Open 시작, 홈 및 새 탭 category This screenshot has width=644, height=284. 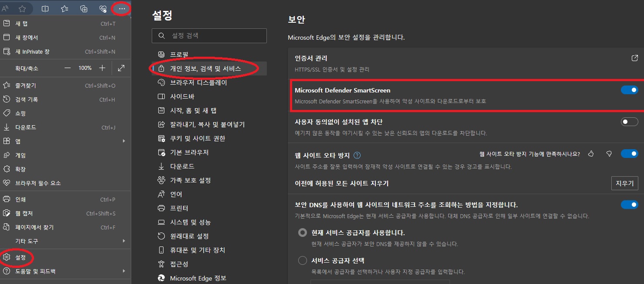pyautogui.click(x=209, y=110)
